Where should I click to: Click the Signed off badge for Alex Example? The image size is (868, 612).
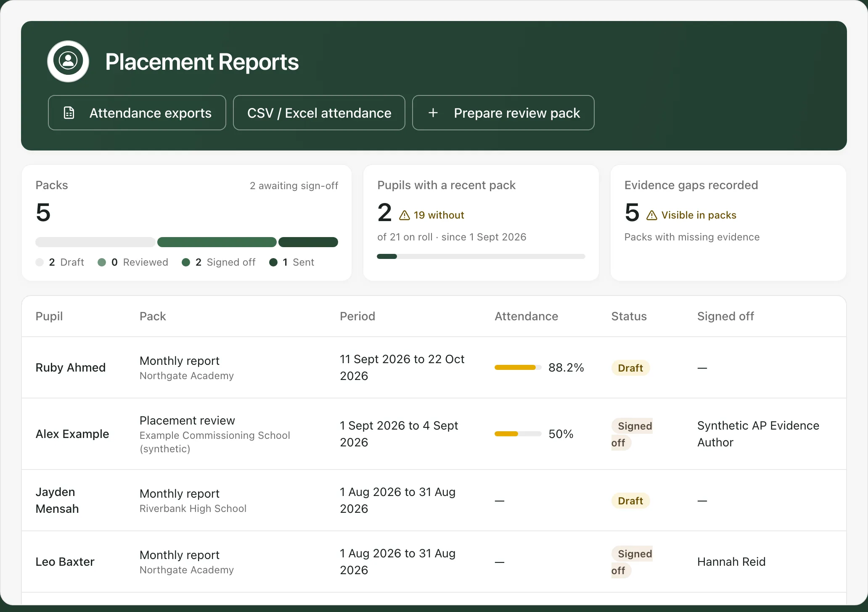[632, 434]
